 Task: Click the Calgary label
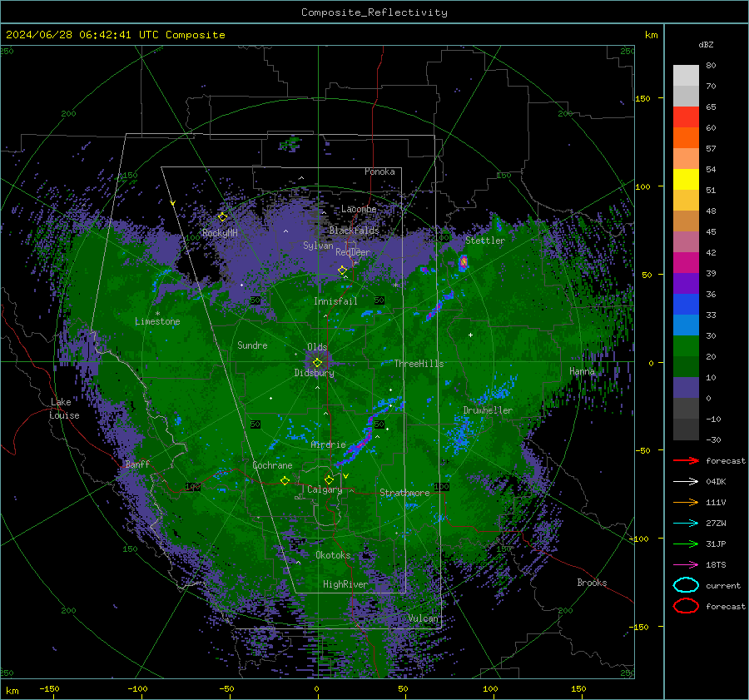coord(325,489)
